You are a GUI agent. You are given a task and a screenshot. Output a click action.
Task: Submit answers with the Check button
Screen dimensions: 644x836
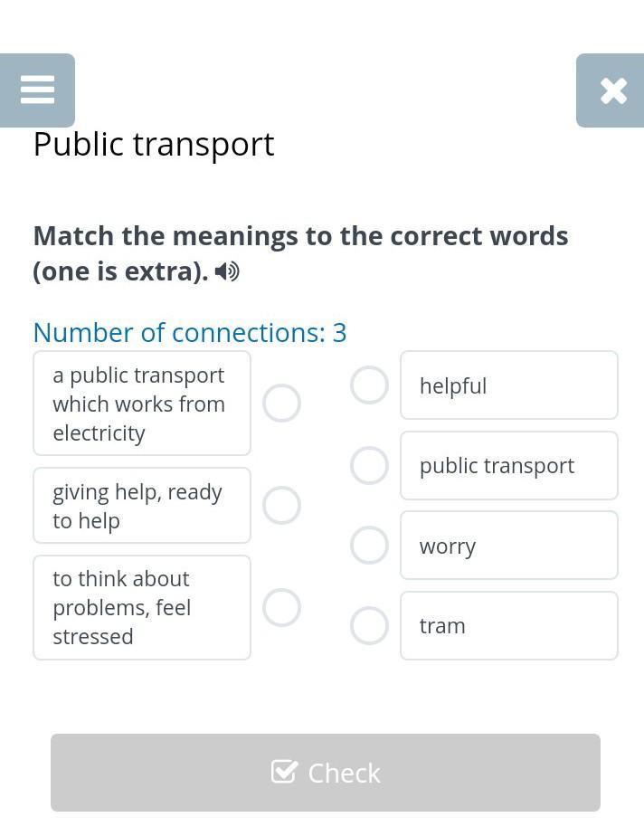[x=326, y=773]
